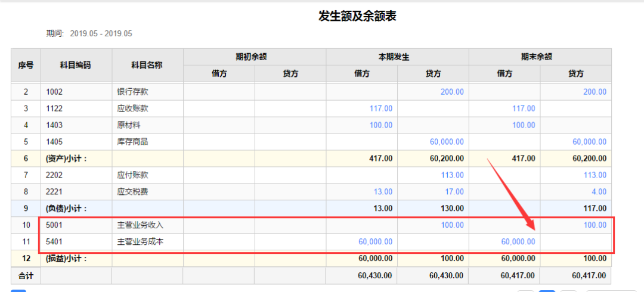Click 主营业务收入 current period credit 100.00

pyautogui.click(x=451, y=225)
